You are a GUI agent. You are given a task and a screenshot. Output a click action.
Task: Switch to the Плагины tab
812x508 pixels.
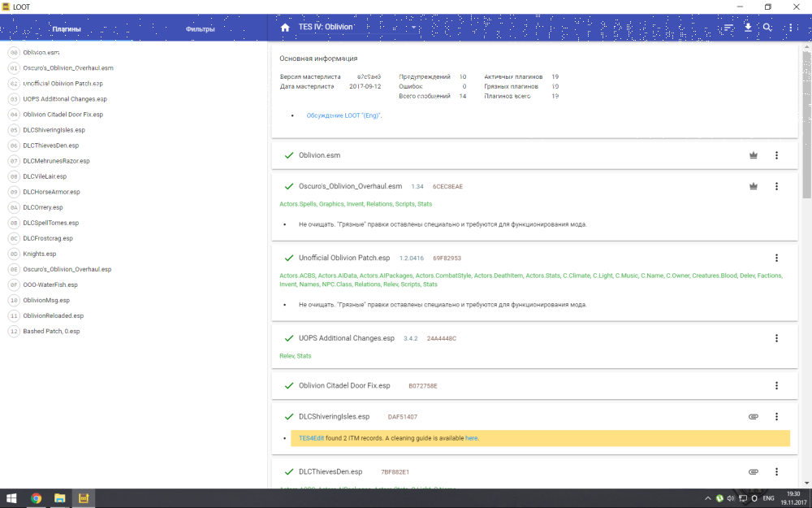67,29
